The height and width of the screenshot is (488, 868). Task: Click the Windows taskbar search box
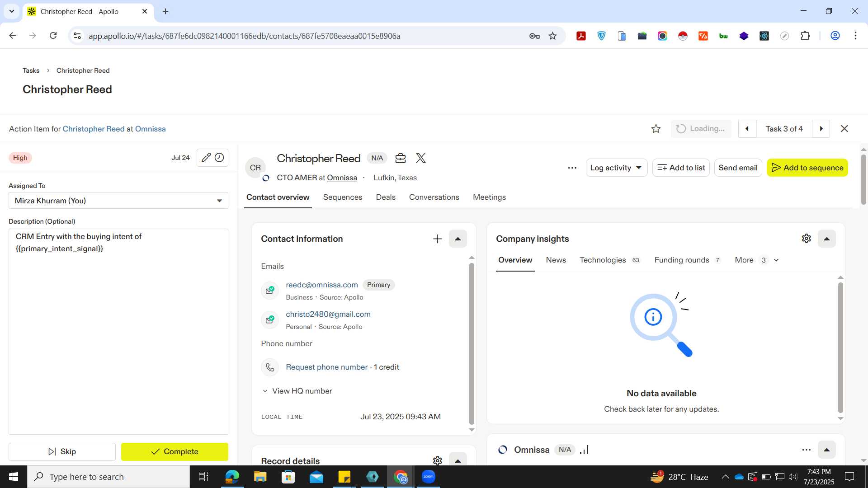pyautogui.click(x=108, y=477)
